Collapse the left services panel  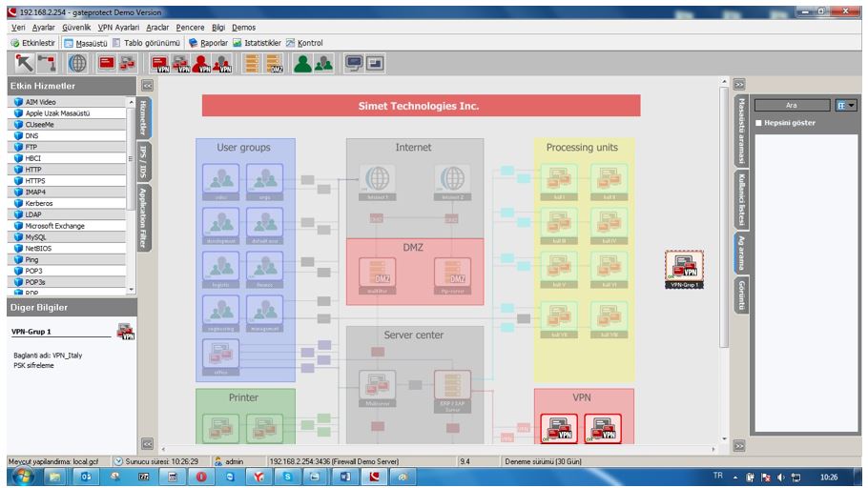click(x=147, y=86)
